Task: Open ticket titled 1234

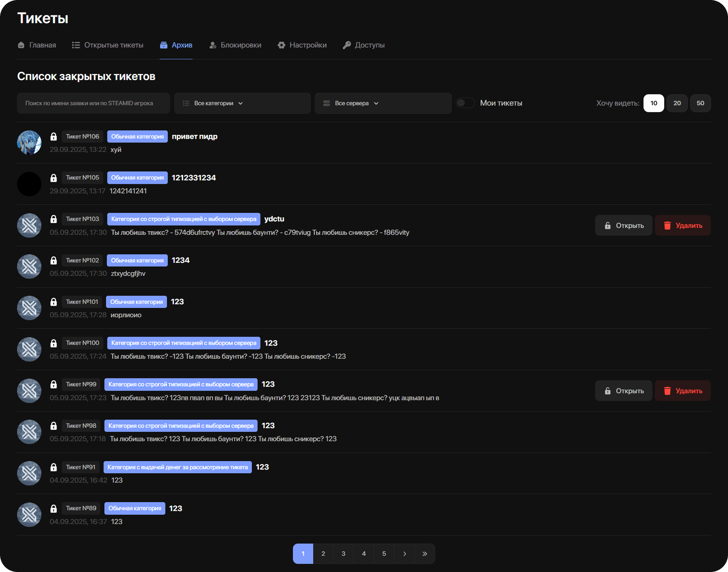Action: (181, 260)
